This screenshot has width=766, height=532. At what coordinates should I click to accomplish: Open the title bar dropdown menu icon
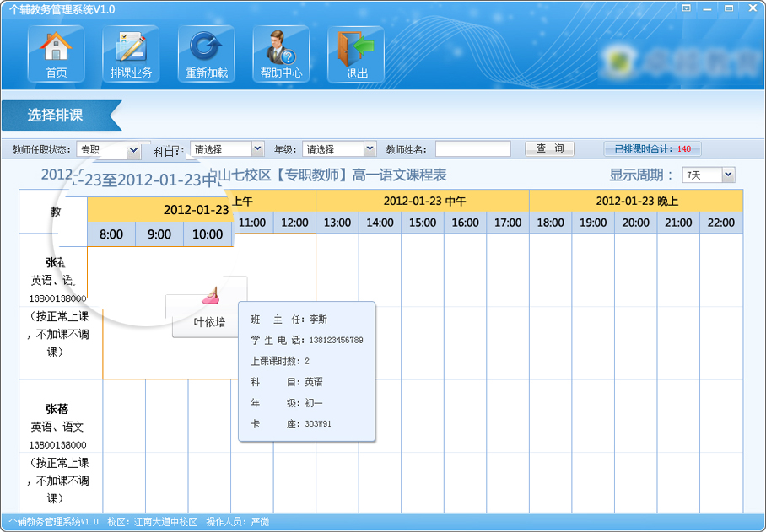[x=687, y=9]
